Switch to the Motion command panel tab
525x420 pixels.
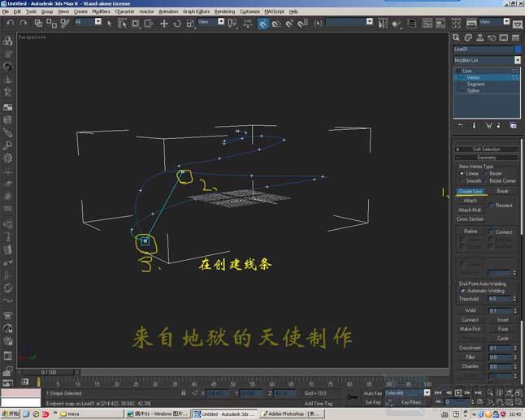point(492,37)
